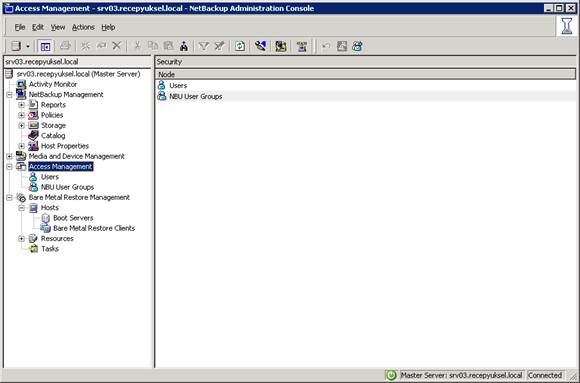Screen dimensions: 580x383
Task: Select NetBackup Management in the tree
Action: [66, 95]
